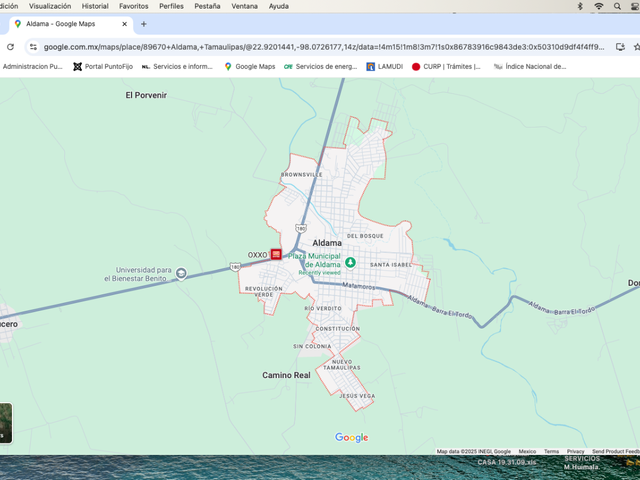Click the El Porvenir place label
This screenshot has width=640, height=480.
point(146,95)
